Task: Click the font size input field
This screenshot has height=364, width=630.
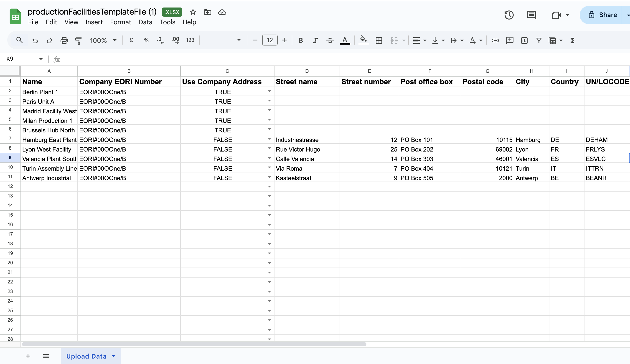Action: 269,40
